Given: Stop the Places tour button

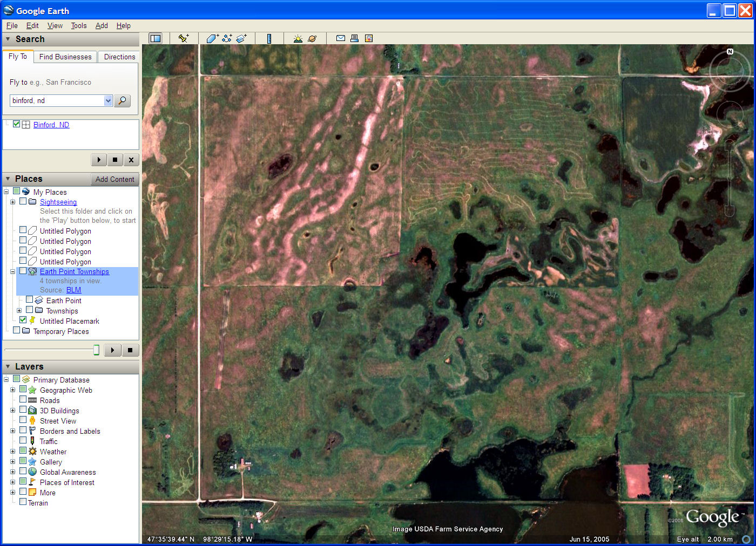Looking at the screenshot, I should 130,350.
